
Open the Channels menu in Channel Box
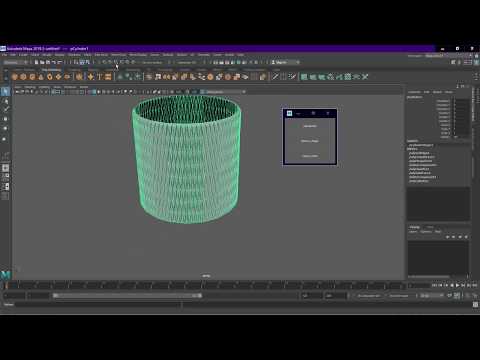[414, 92]
